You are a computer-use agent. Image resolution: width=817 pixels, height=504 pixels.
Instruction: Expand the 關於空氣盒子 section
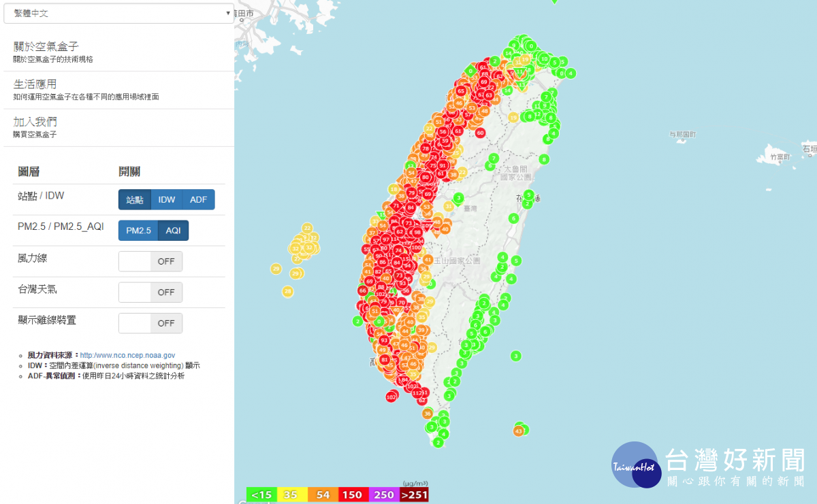(51, 46)
